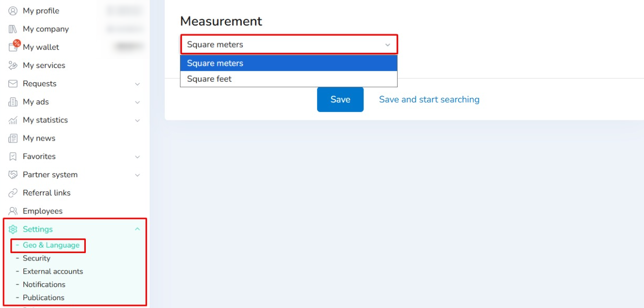The width and height of the screenshot is (644, 308).
Task: Click Save and start searching link
Action: (429, 99)
